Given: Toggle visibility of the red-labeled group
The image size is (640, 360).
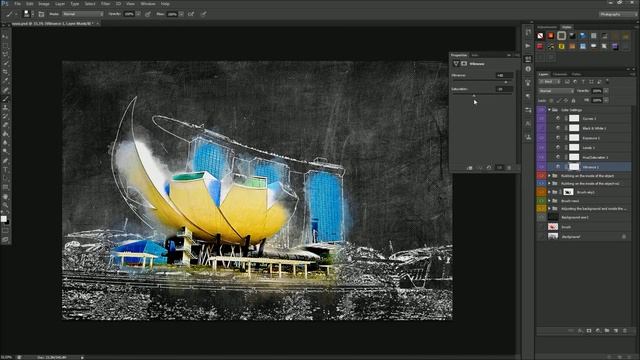Looking at the screenshot, I should tap(541, 176).
